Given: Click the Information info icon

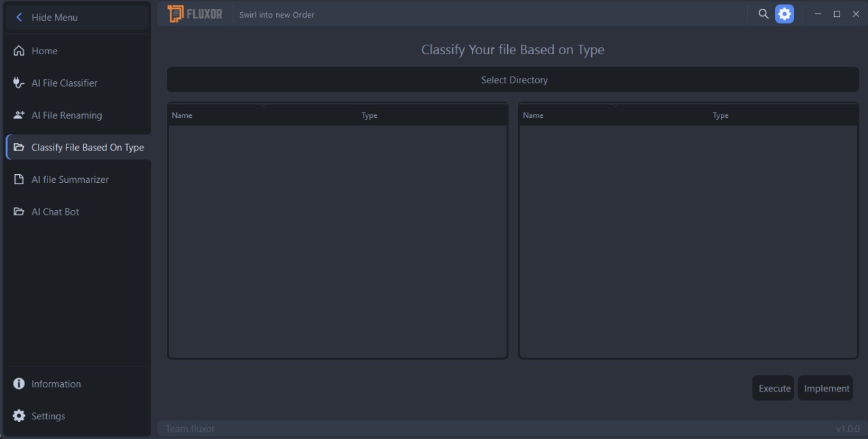Looking at the screenshot, I should click(x=18, y=383).
